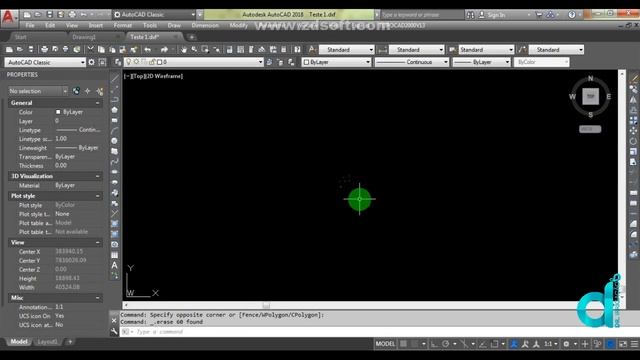Toggle PICKADD in Properties palette
Viewport: 640px width, 360px height.
[76, 91]
